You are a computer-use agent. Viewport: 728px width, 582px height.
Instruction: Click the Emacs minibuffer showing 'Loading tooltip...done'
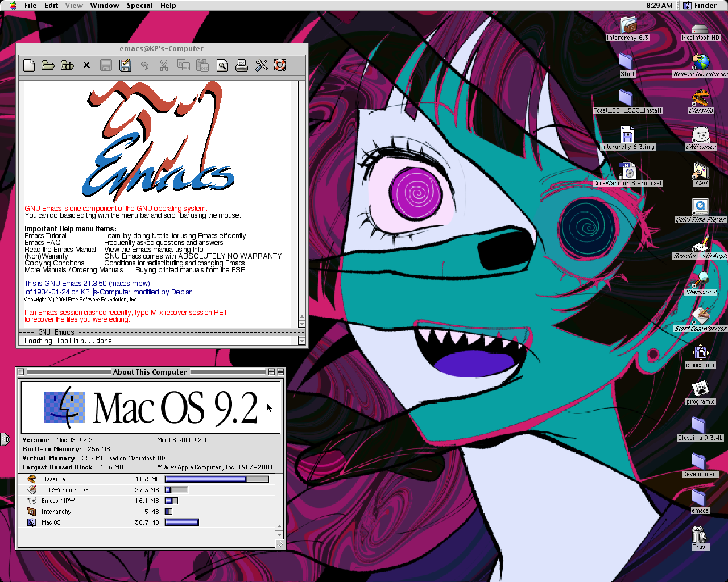pos(158,341)
